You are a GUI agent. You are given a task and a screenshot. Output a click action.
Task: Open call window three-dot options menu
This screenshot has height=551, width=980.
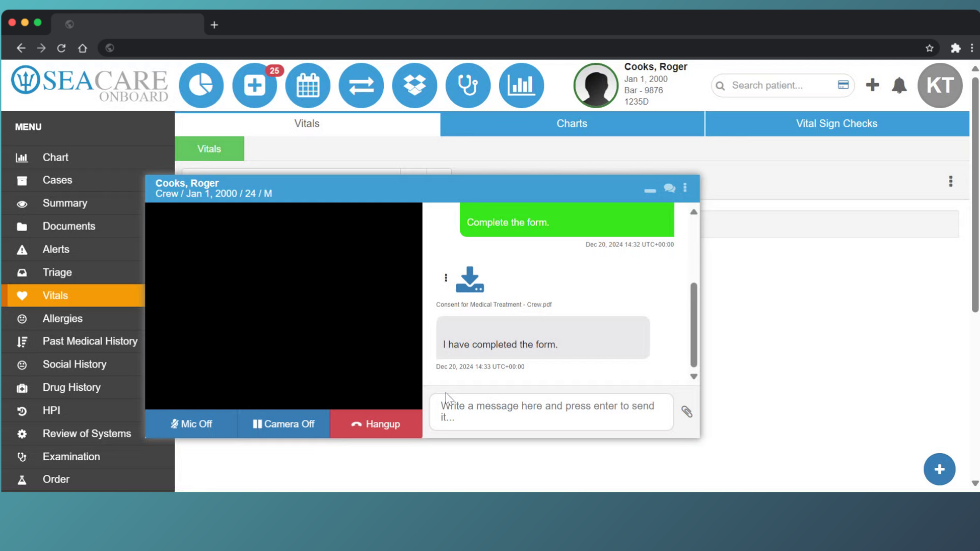click(685, 188)
